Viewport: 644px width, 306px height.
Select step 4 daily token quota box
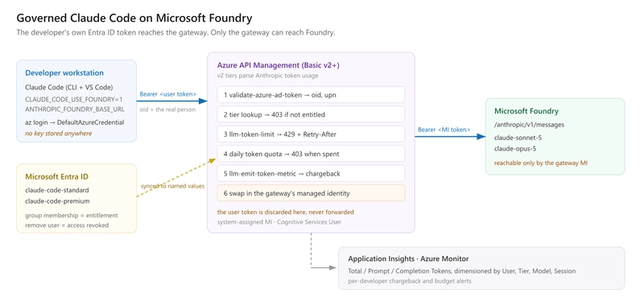(311, 154)
